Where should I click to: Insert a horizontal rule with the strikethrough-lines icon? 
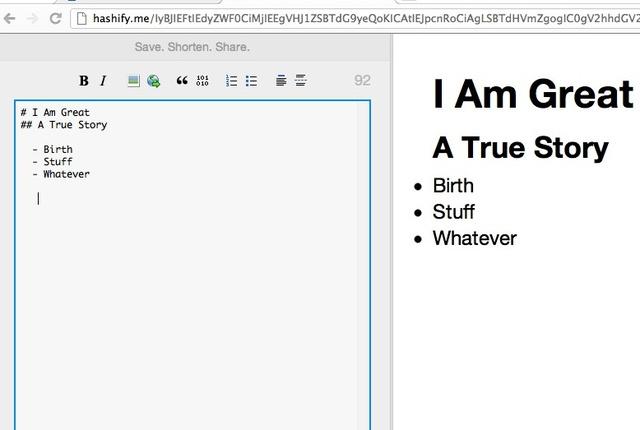click(301, 80)
